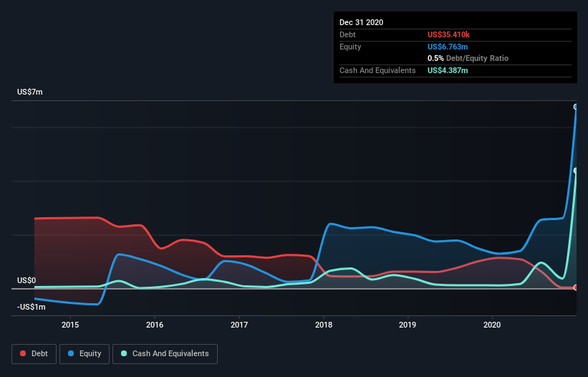Viewport: 588px width, 377px height.
Task: Click the 2019 x-axis label
Action: 408,325
